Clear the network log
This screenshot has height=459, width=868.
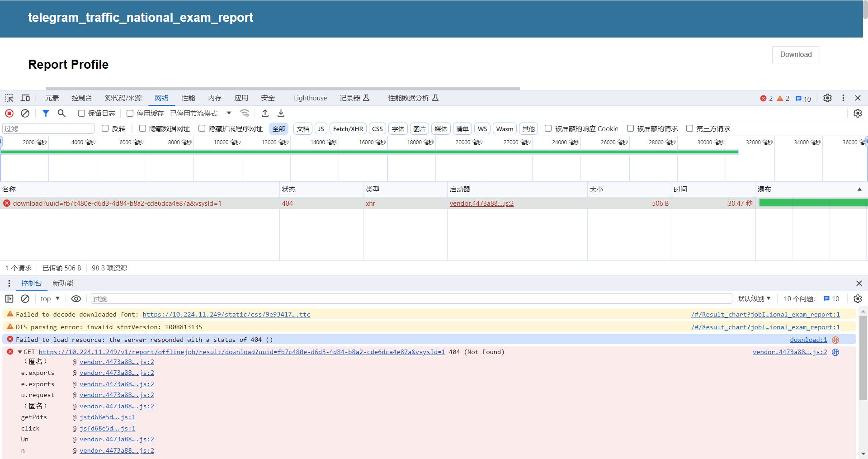[x=25, y=114]
